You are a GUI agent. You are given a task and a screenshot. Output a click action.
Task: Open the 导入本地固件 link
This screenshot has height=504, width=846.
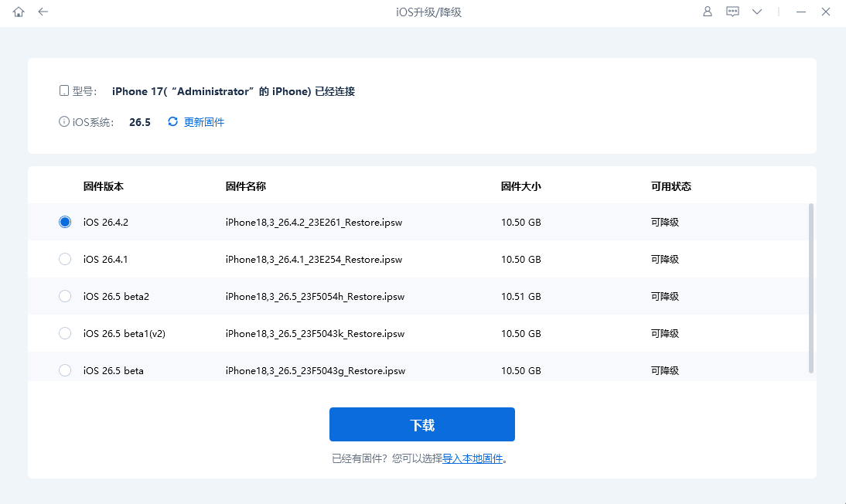tap(474, 458)
